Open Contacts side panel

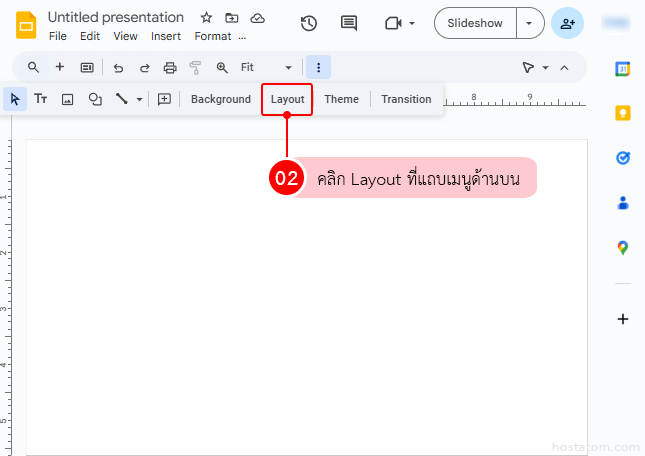point(623,203)
